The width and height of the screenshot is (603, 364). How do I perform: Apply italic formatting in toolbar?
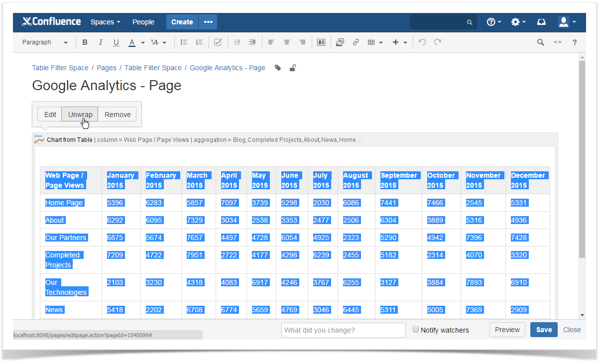(x=101, y=43)
